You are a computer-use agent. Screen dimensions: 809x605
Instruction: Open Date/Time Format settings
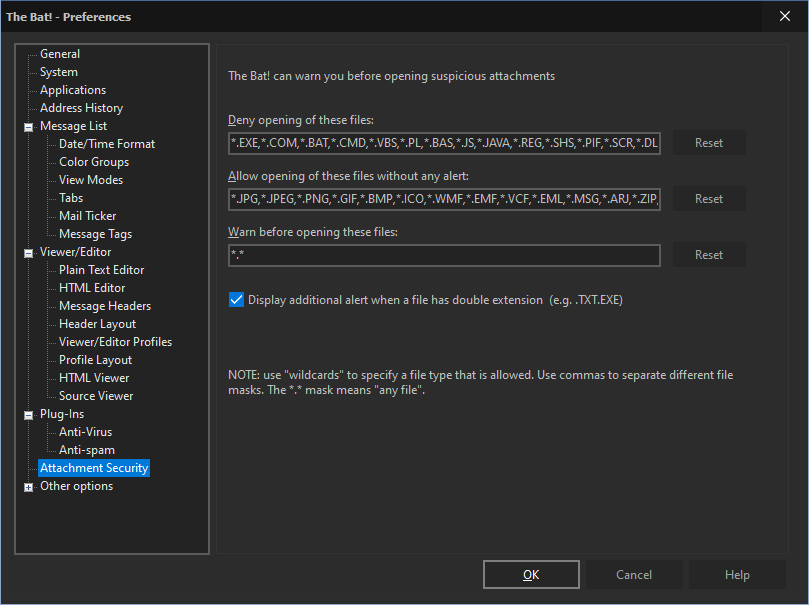107,144
